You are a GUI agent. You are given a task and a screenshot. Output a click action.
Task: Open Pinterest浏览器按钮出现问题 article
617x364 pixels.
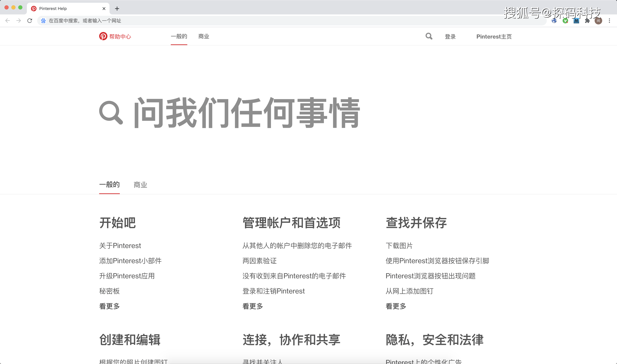coord(431,276)
